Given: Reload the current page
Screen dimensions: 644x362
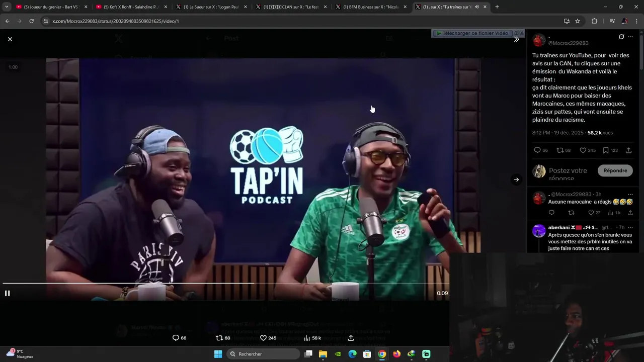Looking at the screenshot, I should pyautogui.click(x=31, y=21).
